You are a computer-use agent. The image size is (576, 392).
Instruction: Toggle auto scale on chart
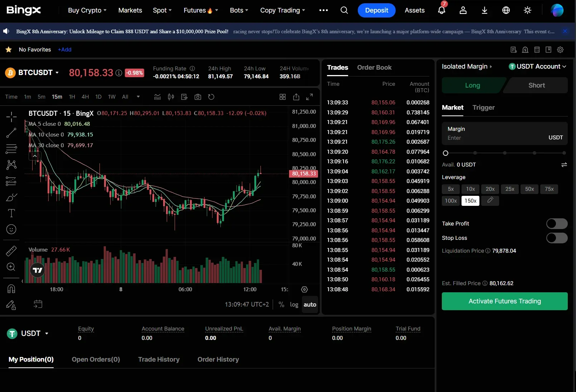click(x=310, y=304)
